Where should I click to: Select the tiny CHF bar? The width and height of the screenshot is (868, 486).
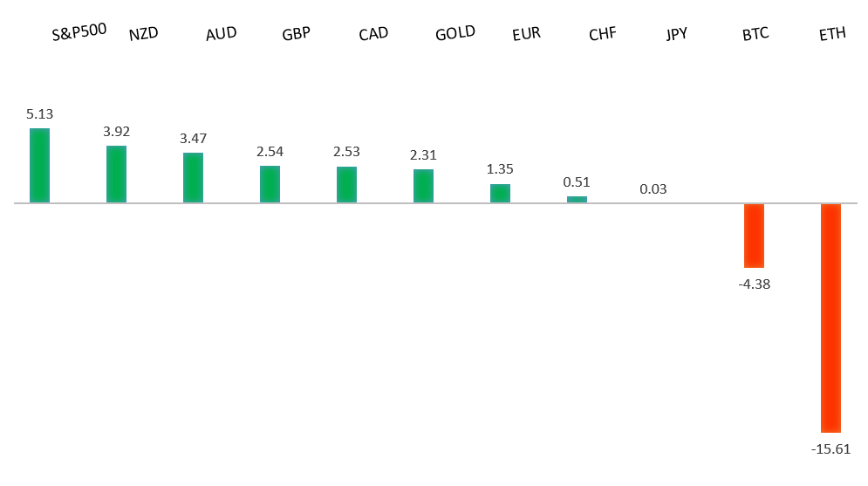pyautogui.click(x=577, y=200)
